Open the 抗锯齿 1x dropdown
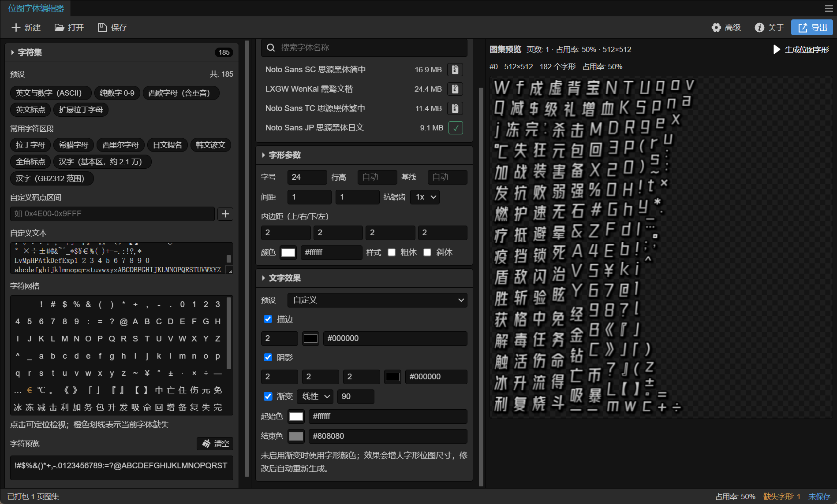 pos(425,197)
